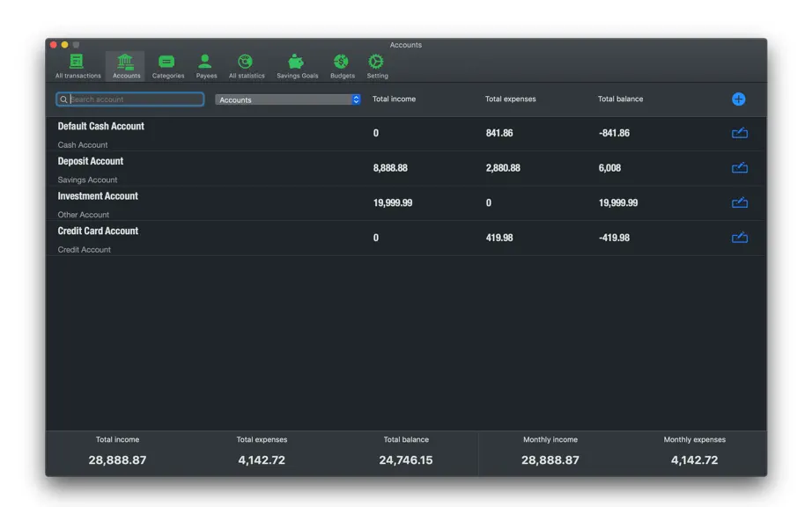Edit the Credit Card Account entry
Viewport: 812px width, 507px height.
740,238
